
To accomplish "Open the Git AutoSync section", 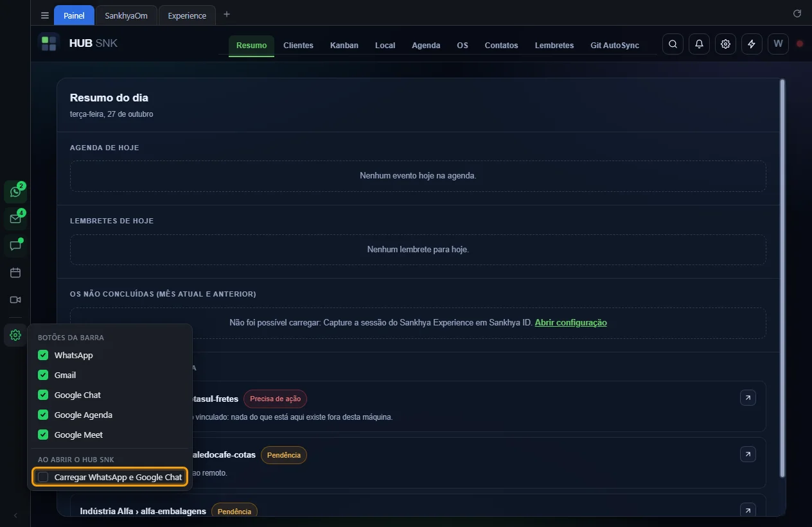I will 615,46.
